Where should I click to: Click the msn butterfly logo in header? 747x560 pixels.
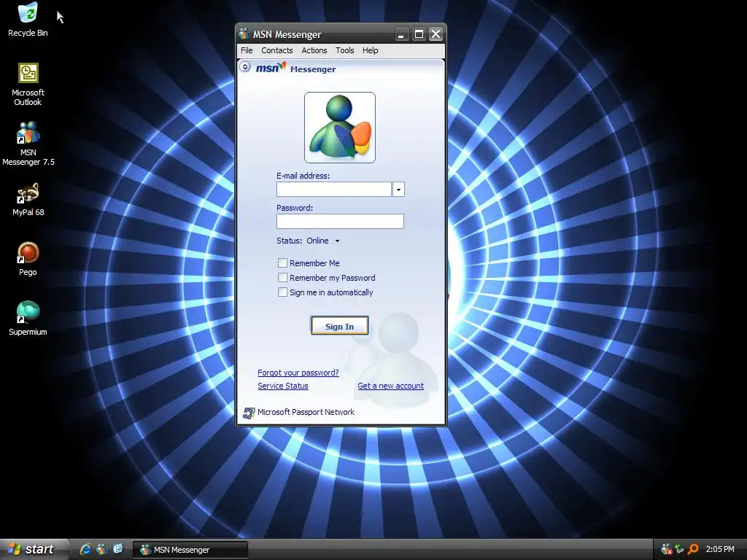pyautogui.click(x=271, y=68)
